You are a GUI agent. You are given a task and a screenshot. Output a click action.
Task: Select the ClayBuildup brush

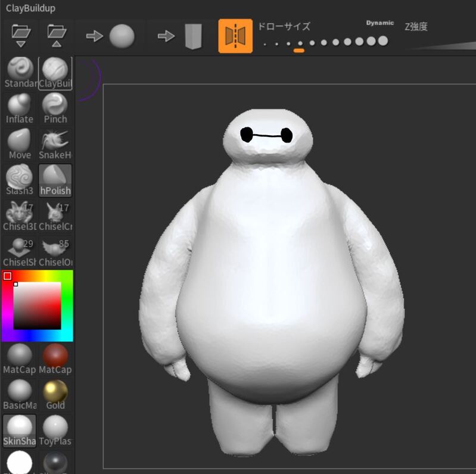(x=55, y=73)
